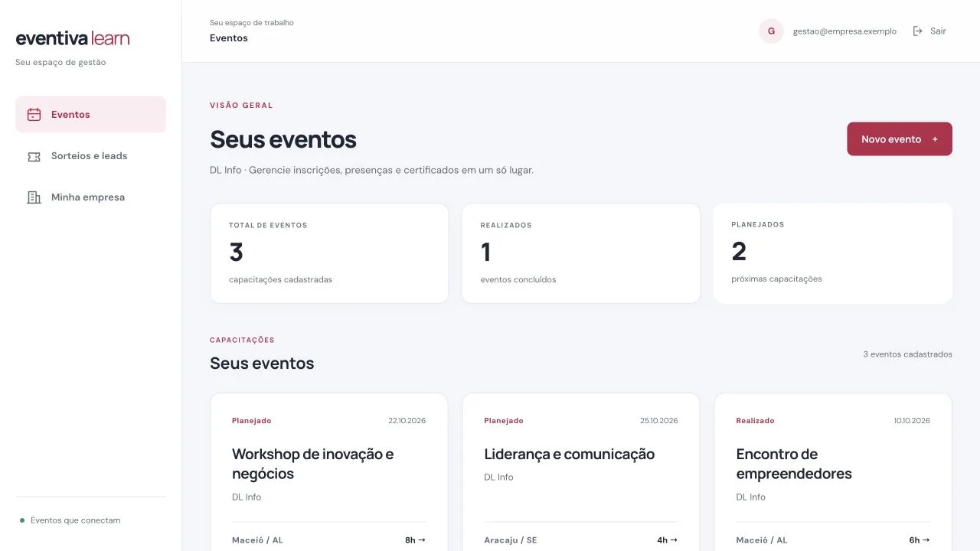980x551 pixels.
Task: Click the 3 eventos cadastrados text
Action: point(907,354)
